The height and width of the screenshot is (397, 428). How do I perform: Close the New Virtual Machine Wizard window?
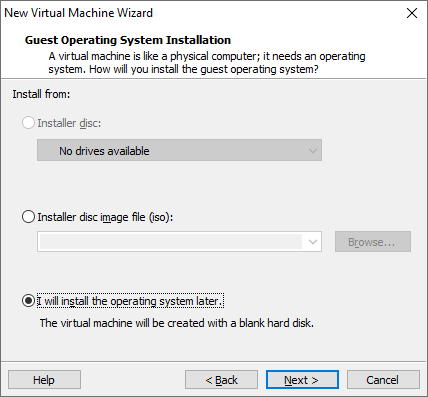[x=412, y=13]
